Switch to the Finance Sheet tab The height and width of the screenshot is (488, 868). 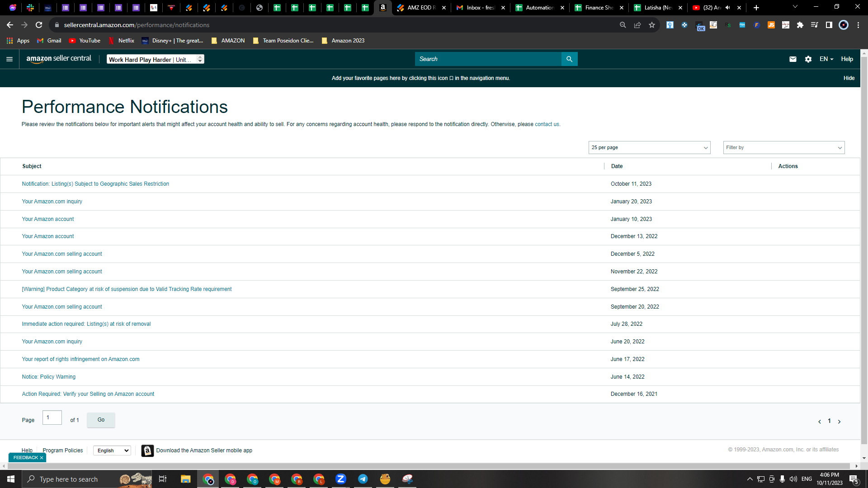coord(599,8)
